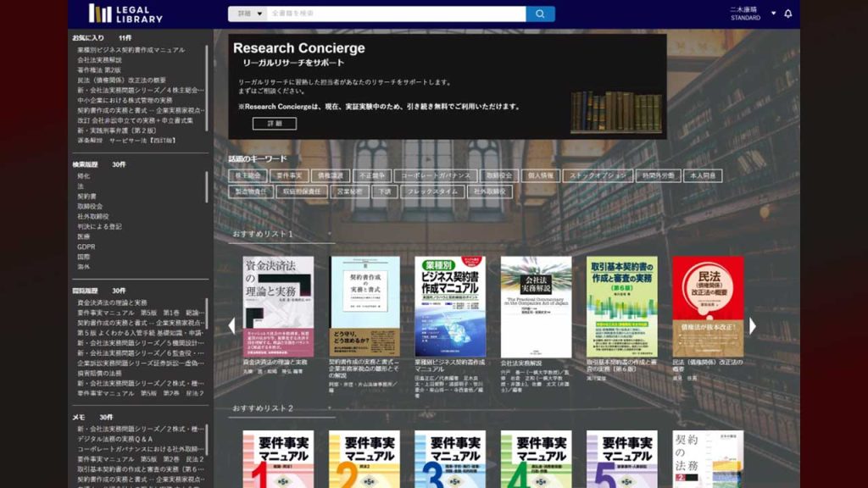Show next books in おすすめリスト1
This screenshot has height=488, width=868.
753,326
